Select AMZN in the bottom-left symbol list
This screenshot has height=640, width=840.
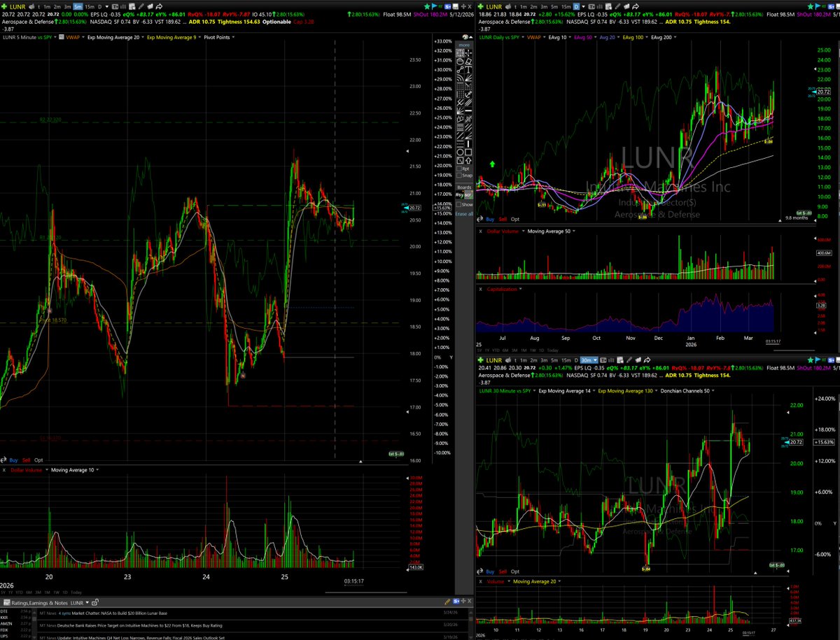[6, 624]
